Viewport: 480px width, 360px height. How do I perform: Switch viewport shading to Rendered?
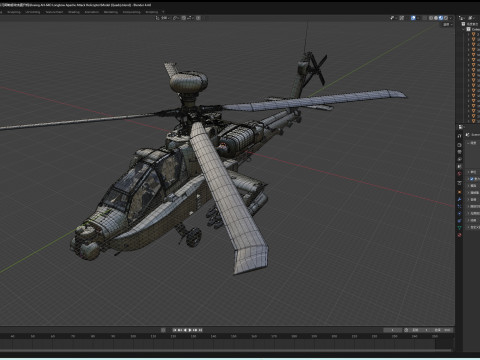[x=446, y=18]
